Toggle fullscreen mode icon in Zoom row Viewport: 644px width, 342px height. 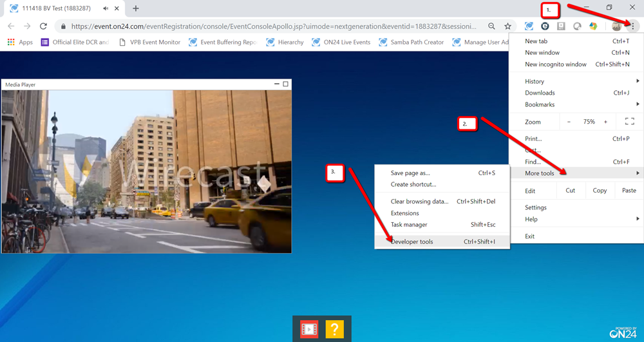[629, 122]
